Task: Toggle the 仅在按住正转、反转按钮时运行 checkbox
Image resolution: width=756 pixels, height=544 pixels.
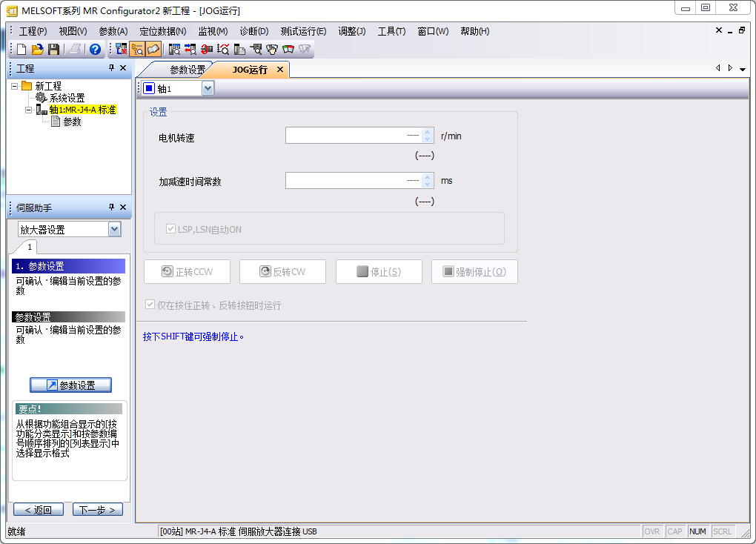Action: pyautogui.click(x=151, y=305)
